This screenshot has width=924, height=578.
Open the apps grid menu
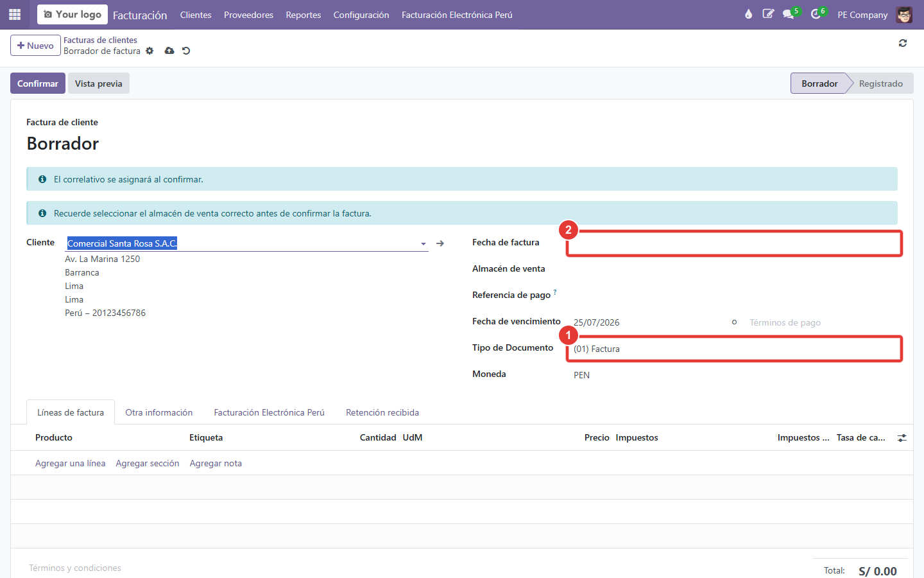[x=15, y=14]
